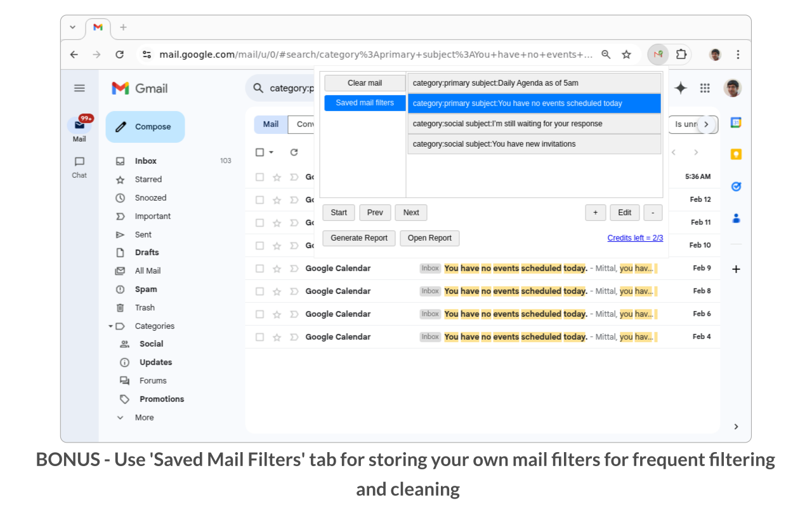Image resolution: width=812 pixels, height=508 pixels.
Task: Click the Prev button
Action: (375, 213)
